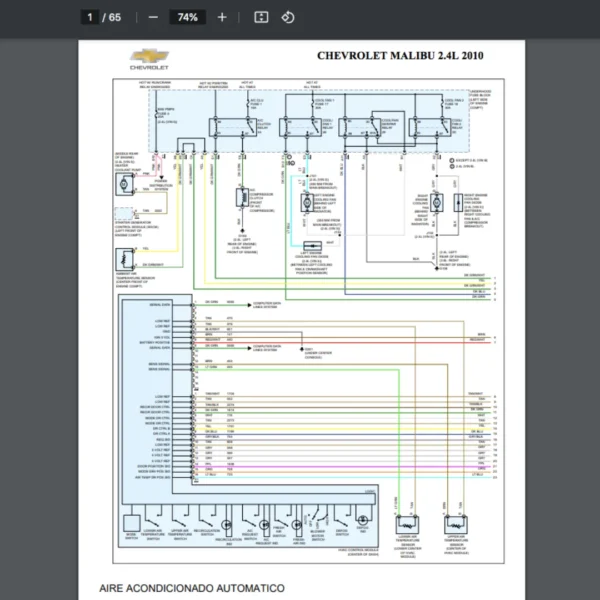Image resolution: width=600 pixels, height=600 pixels.
Task: Click the lower air temperature sensor symbol
Action: pos(406,525)
